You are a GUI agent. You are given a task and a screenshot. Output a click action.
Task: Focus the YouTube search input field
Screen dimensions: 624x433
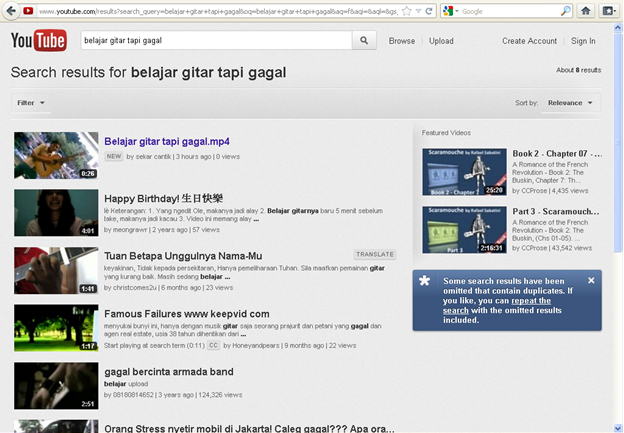pos(216,40)
